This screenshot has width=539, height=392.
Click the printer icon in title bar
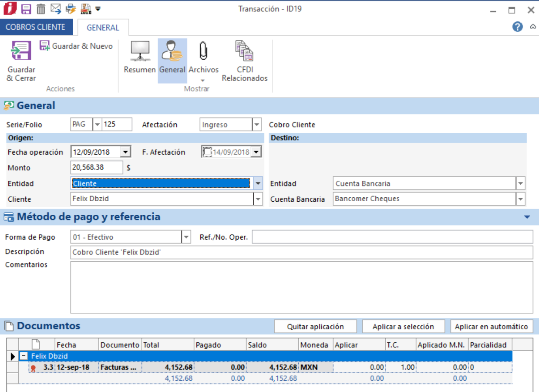tap(70, 9)
